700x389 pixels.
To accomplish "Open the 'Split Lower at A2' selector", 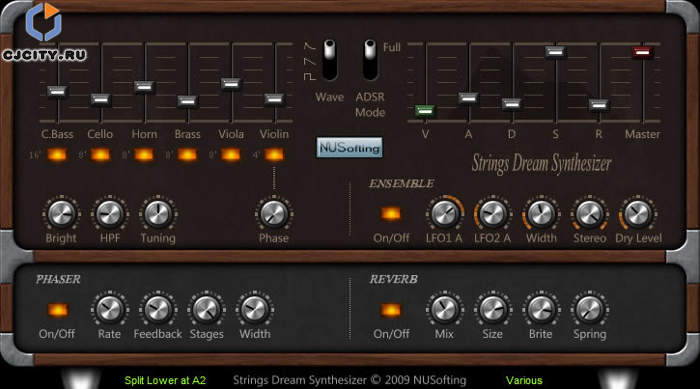I will [165, 381].
